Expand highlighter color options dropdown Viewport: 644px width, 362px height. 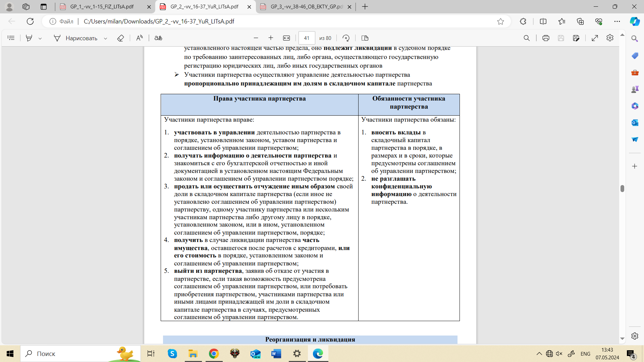coord(40,38)
